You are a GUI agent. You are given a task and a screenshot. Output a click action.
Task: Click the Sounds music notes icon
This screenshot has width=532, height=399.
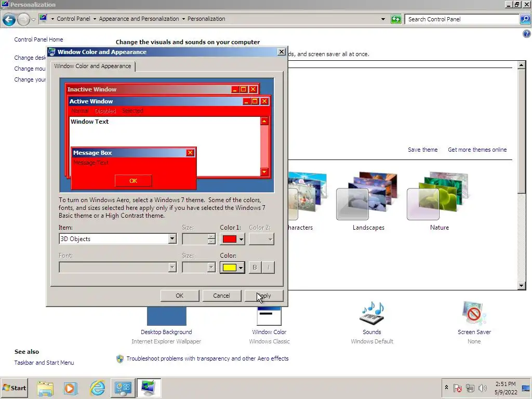[372, 313]
